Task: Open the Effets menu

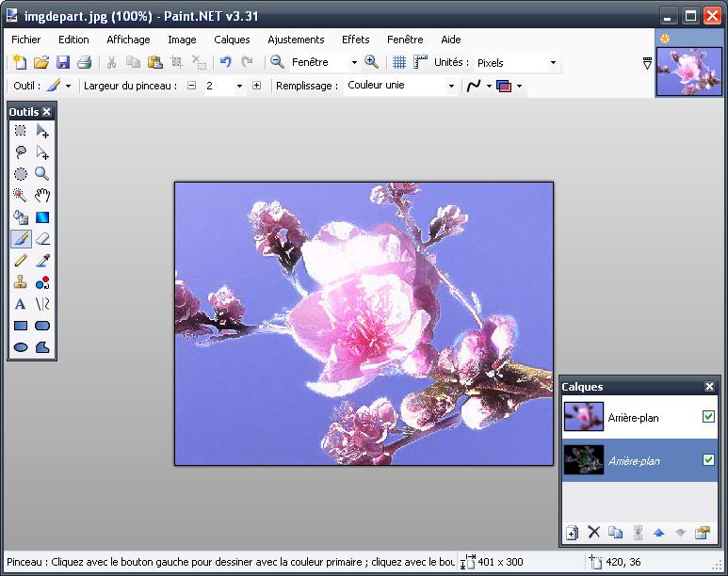Action: [x=355, y=40]
